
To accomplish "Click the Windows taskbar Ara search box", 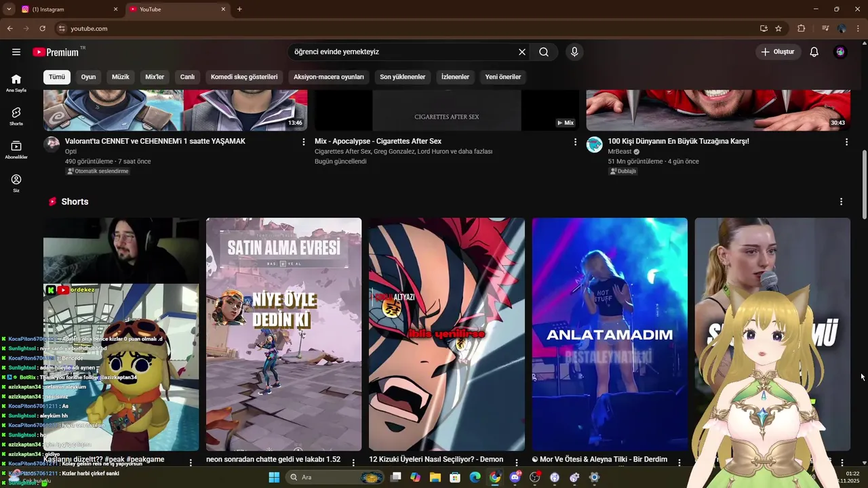I will coord(336,477).
